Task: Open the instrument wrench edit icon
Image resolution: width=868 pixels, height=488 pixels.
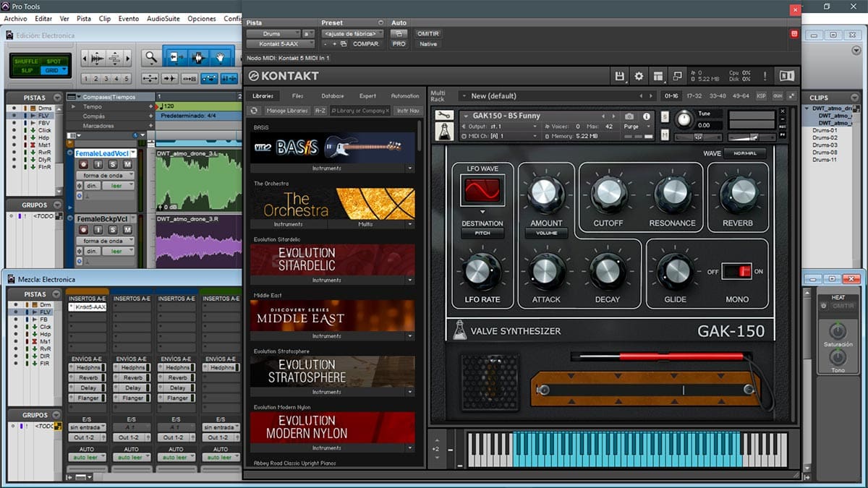Action: pyautogui.click(x=445, y=115)
